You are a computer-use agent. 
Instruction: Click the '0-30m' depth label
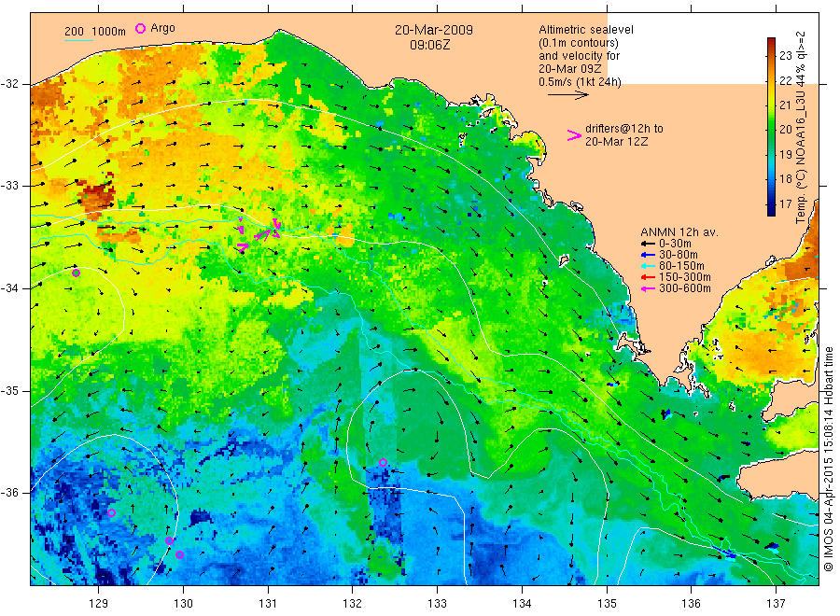675,244
